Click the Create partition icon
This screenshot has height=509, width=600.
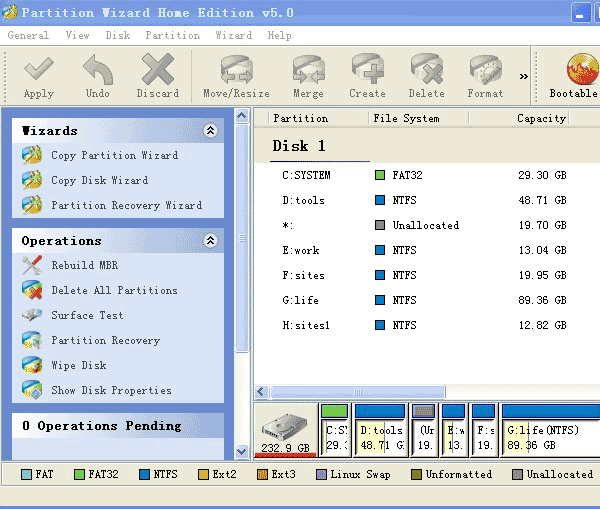pyautogui.click(x=367, y=69)
